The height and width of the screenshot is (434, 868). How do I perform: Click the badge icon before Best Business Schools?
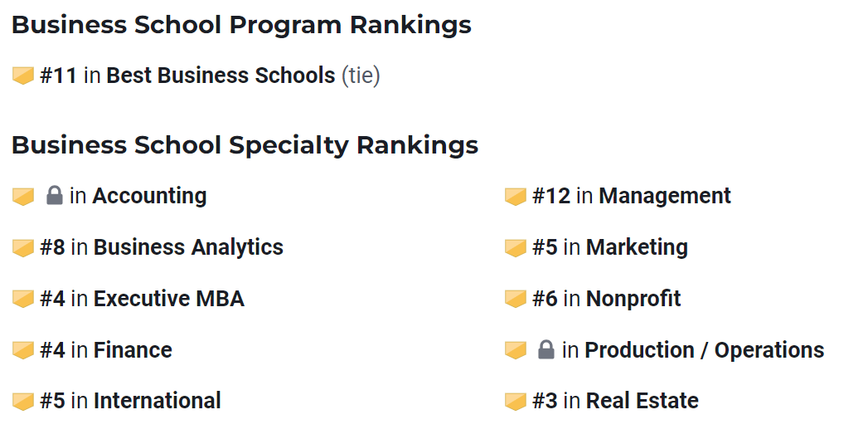tap(23, 76)
